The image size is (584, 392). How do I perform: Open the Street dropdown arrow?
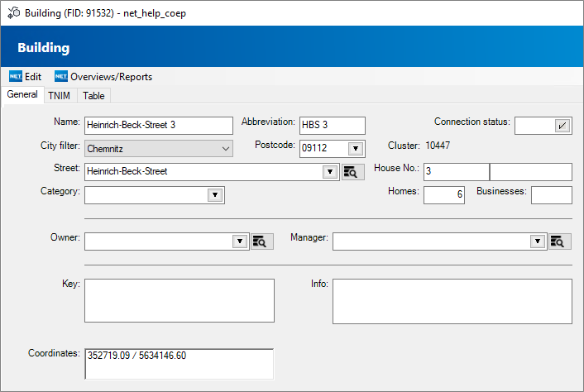coord(330,172)
